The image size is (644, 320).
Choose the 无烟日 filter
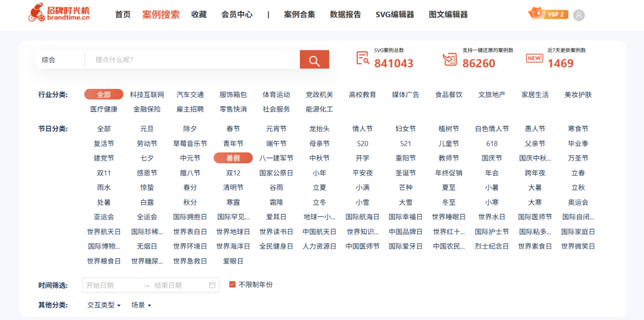[147, 246]
